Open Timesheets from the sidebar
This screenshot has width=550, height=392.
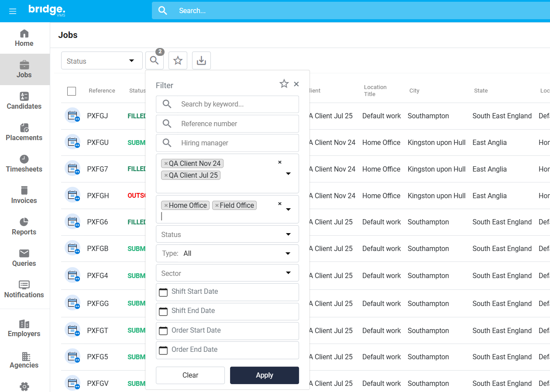tap(24, 164)
